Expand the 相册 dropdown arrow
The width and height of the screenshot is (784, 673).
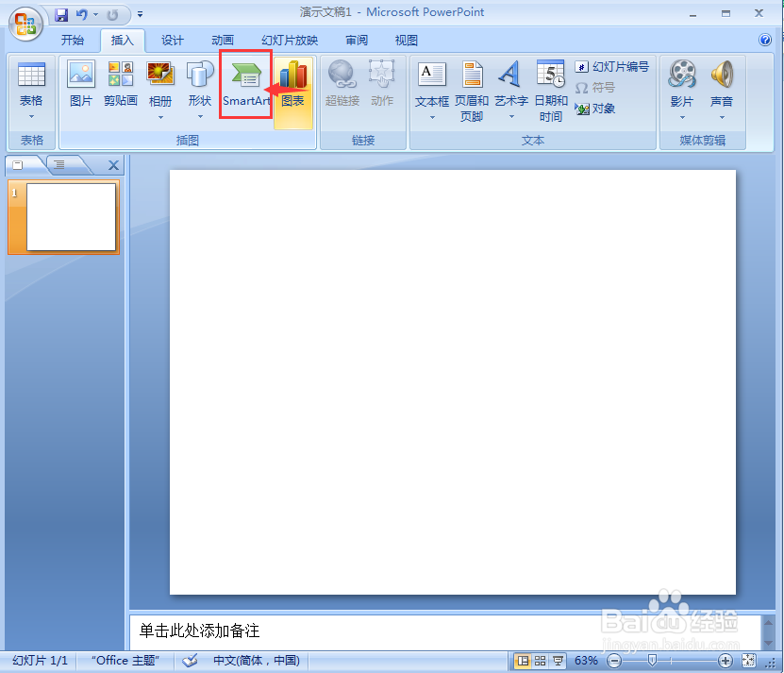160,118
